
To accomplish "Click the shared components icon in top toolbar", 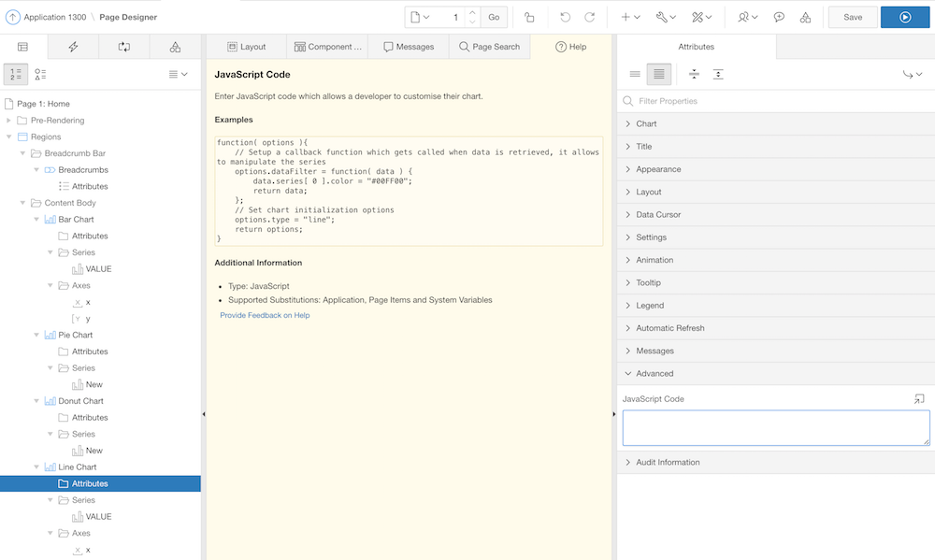I will tap(806, 16).
